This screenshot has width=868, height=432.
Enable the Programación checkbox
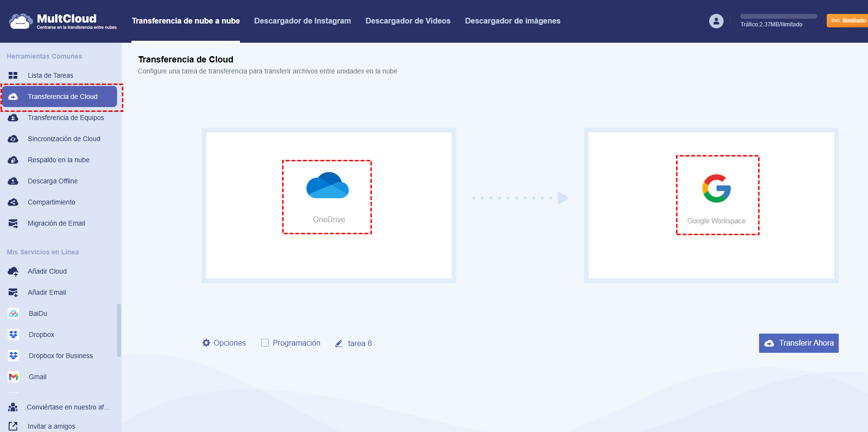pos(265,343)
